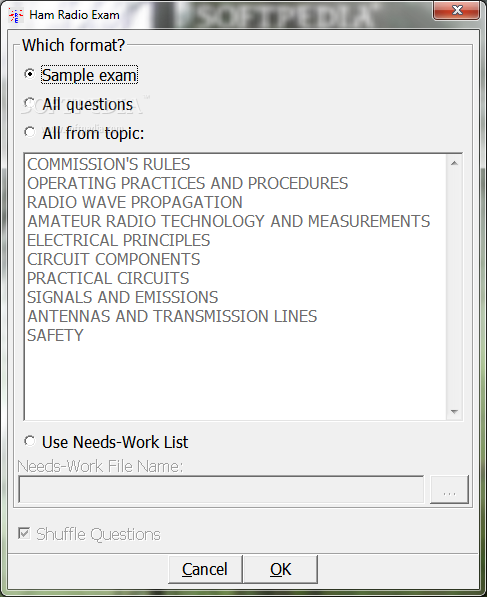487x597 pixels.
Task: Click the Ham Radio Exam title bar icon
Action: (16, 15)
